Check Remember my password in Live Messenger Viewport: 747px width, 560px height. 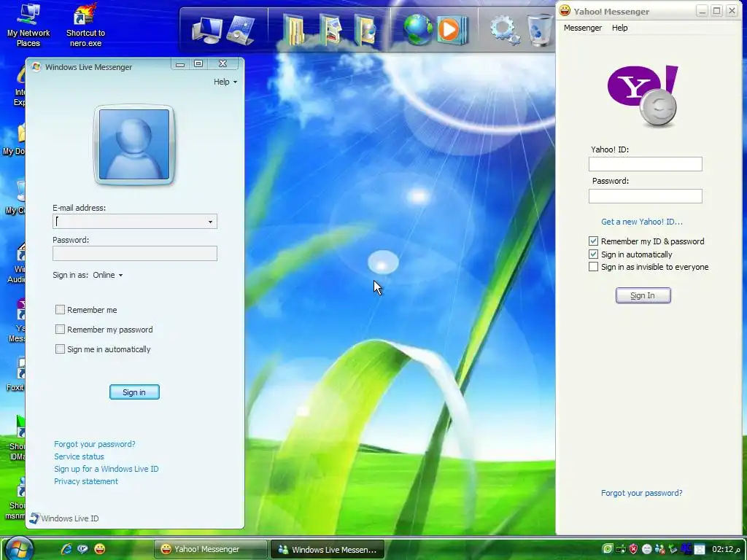60,329
